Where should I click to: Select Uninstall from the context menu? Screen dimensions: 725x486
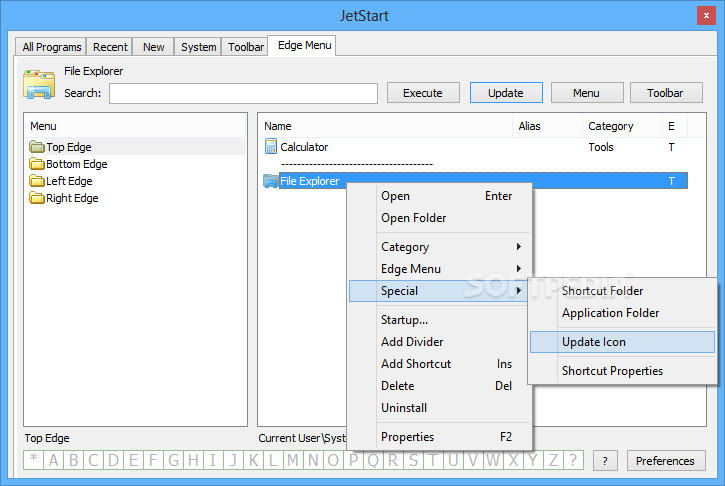tap(439, 408)
